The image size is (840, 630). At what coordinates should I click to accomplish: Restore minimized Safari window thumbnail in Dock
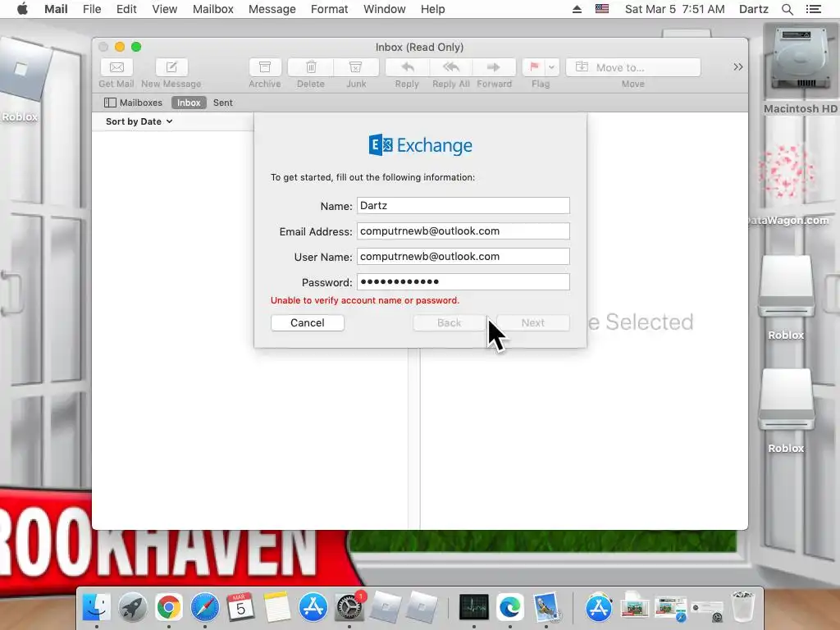coord(671,609)
